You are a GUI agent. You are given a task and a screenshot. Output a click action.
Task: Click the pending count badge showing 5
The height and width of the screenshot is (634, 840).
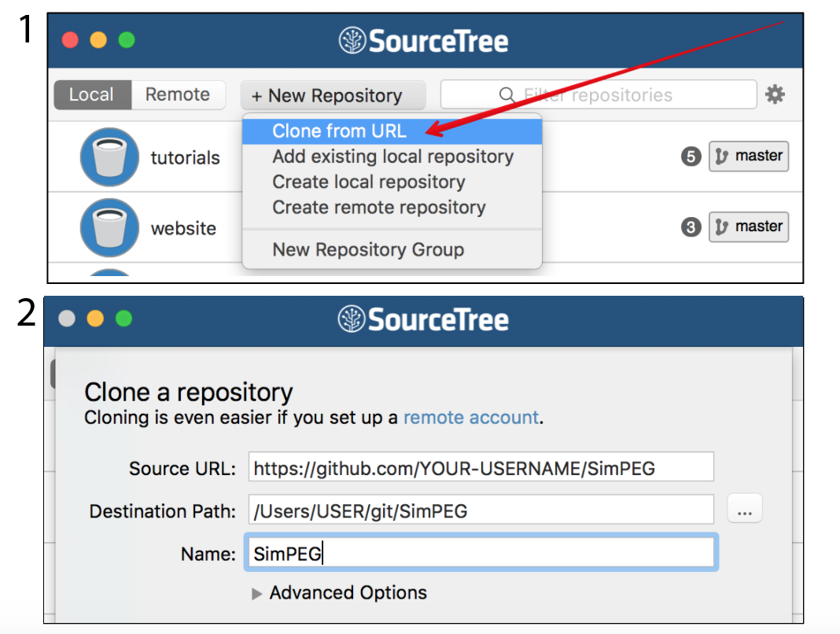click(691, 157)
